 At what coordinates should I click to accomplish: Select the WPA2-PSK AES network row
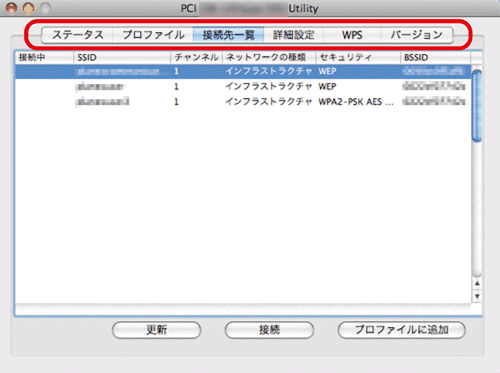click(243, 102)
